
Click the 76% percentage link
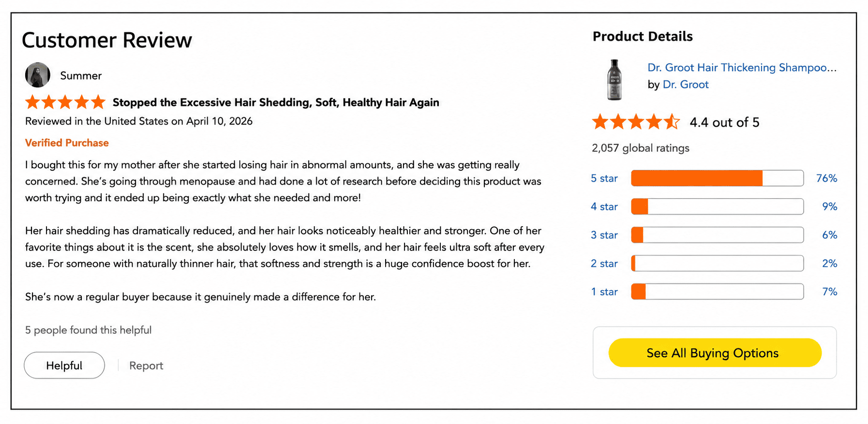(826, 178)
